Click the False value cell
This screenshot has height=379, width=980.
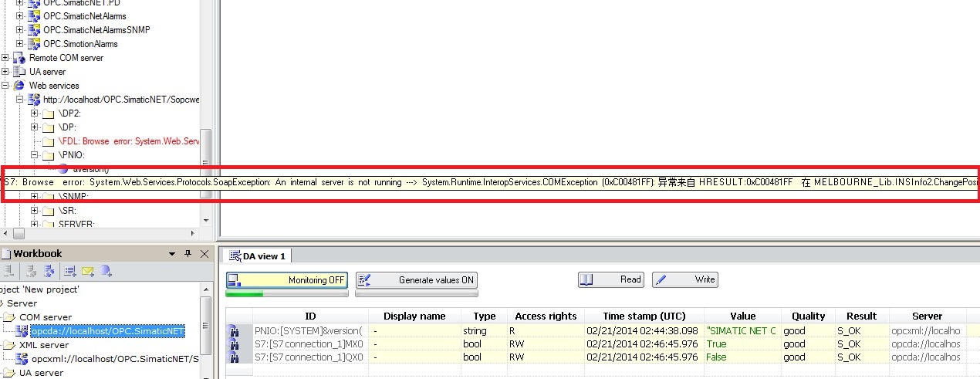tap(742, 357)
